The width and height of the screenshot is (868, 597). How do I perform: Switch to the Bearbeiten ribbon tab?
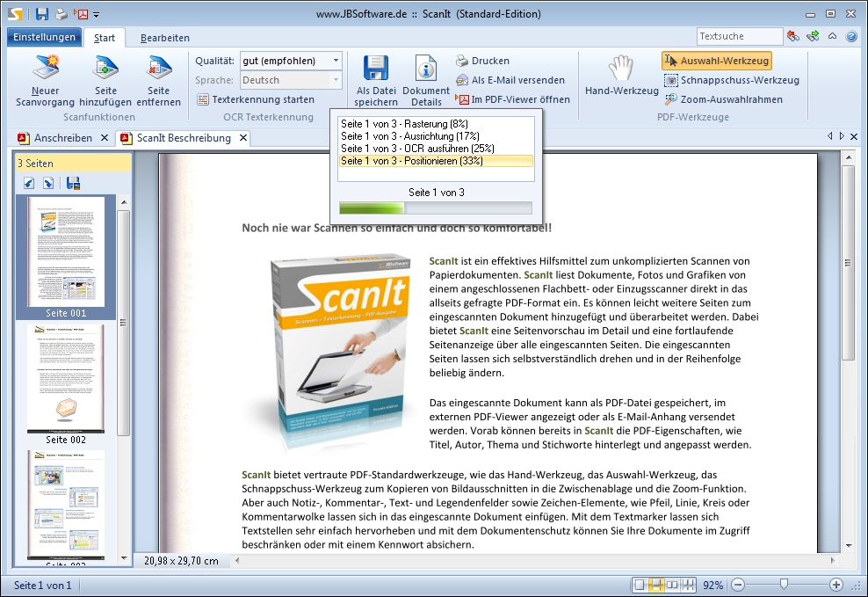(165, 38)
